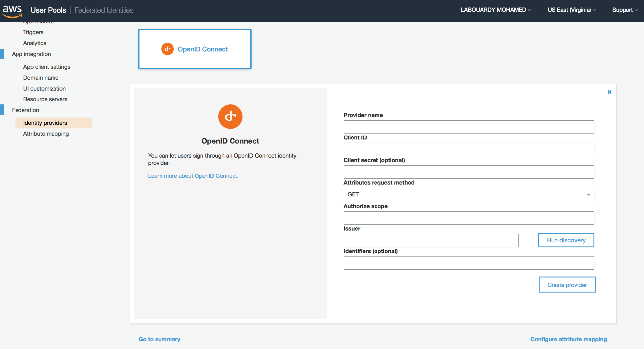The height and width of the screenshot is (349, 644).
Task: Click Run discovery button
Action: (566, 240)
